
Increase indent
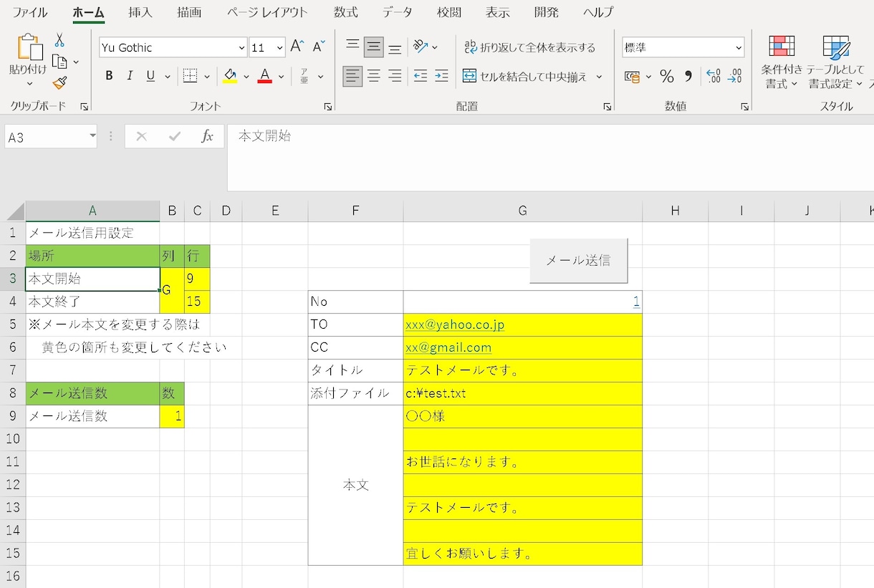tap(441, 76)
